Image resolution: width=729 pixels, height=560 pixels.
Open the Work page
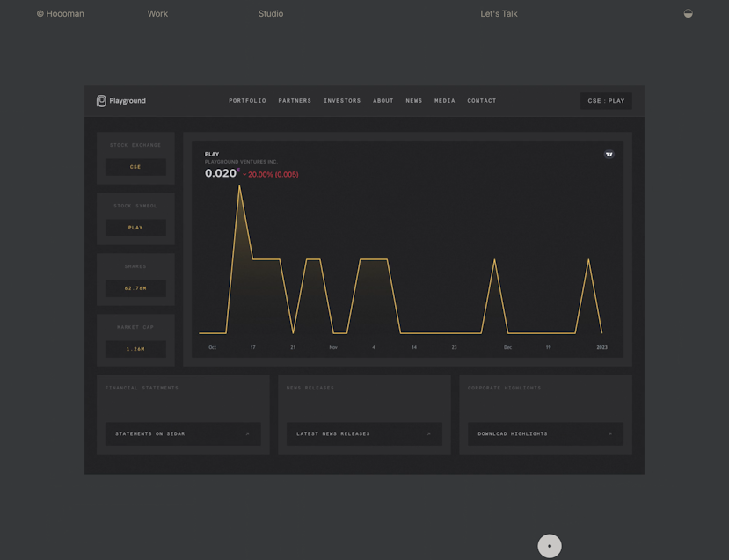pyautogui.click(x=157, y=14)
